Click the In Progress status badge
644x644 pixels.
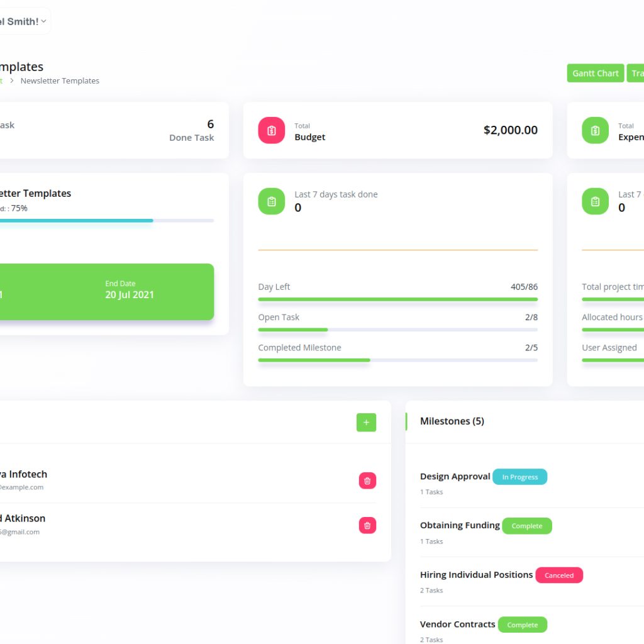point(519,477)
